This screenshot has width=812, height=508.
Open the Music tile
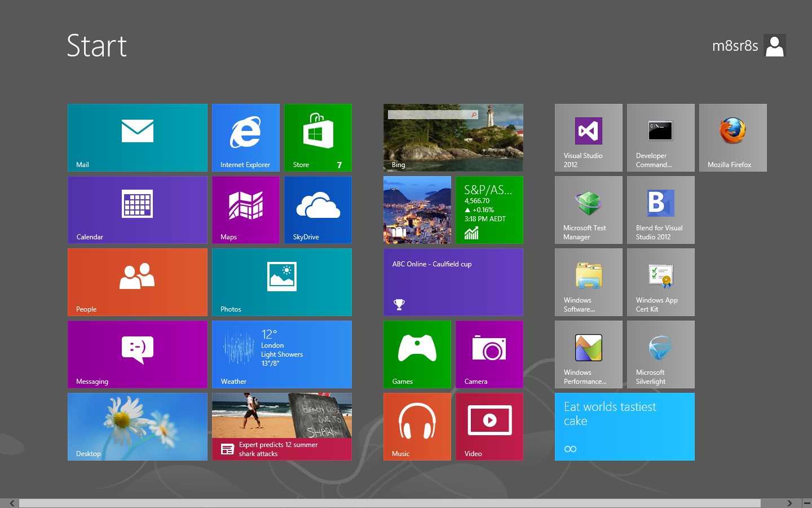tap(417, 427)
